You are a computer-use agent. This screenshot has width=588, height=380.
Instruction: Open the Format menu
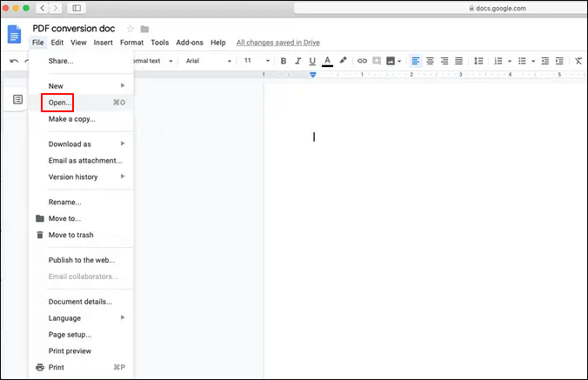131,43
